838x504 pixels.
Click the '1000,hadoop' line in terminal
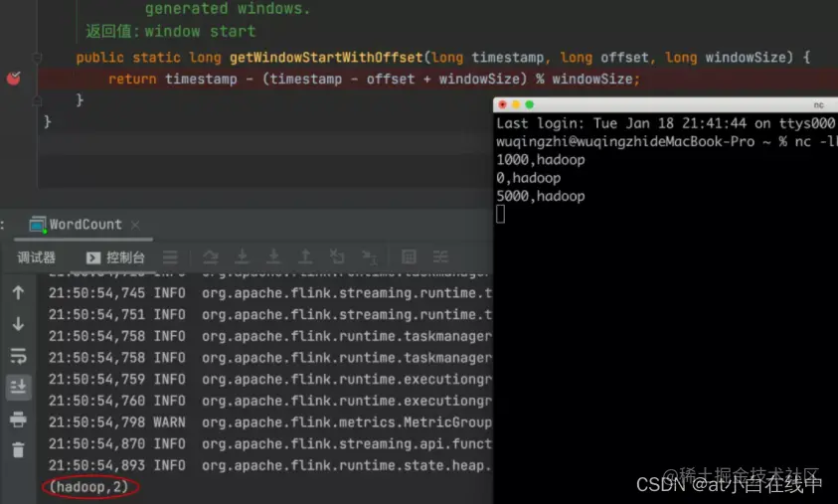(541, 160)
